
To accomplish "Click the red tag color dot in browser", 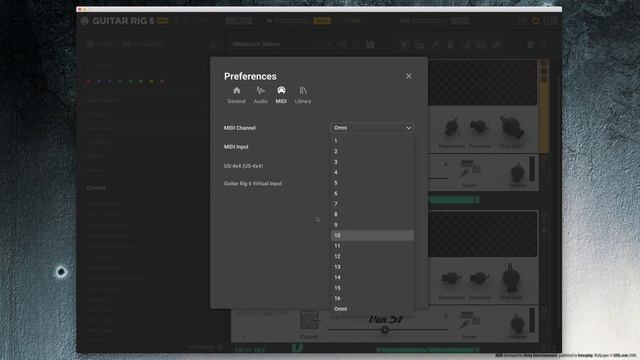I will click(89, 82).
